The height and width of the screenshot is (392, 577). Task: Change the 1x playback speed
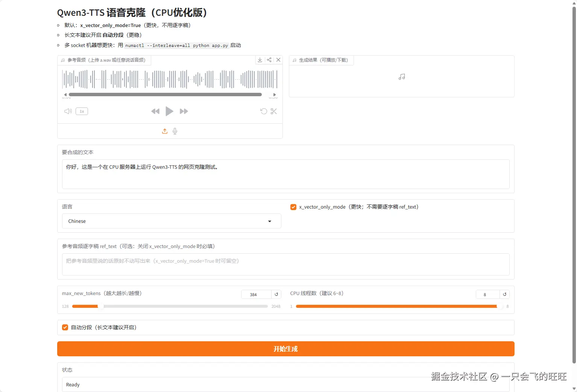pyautogui.click(x=82, y=111)
